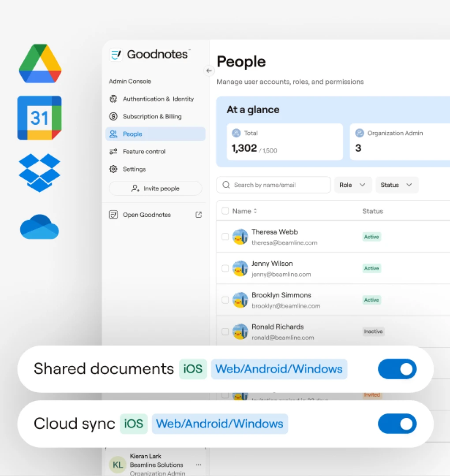Image resolution: width=450 pixels, height=476 pixels.
Task: Check the select-all checkbox beside Name
Action: [x=225, y=211]
